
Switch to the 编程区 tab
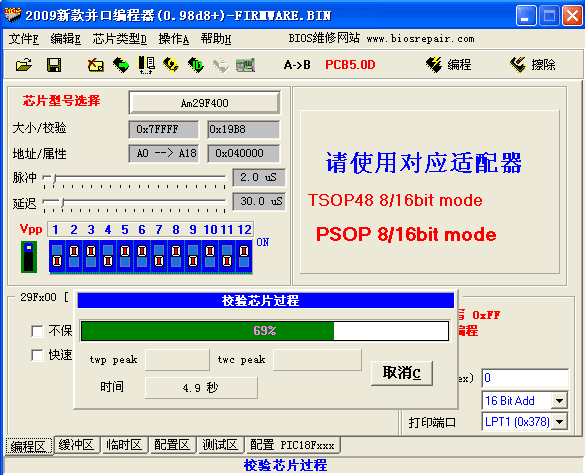pyautogui.click(x=28, y=446)
